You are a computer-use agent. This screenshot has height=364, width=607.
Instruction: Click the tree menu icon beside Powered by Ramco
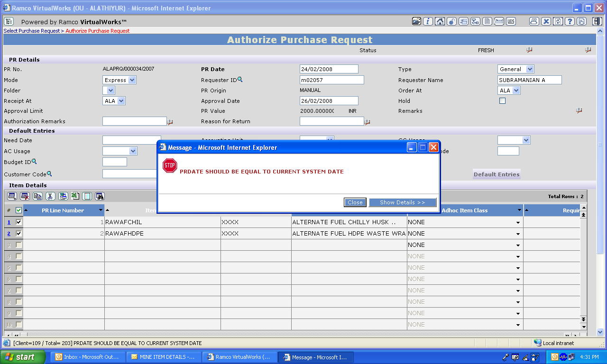[x=9, y=21]
